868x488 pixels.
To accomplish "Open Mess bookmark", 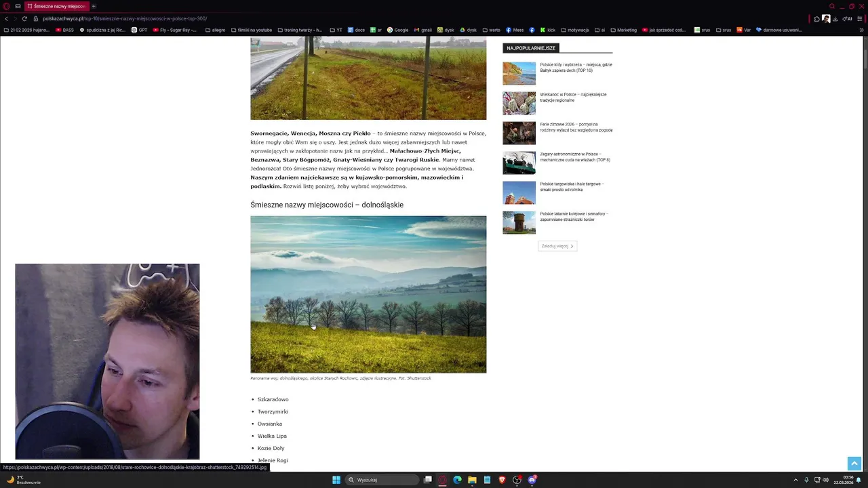I will pyautogui.click(x=515, y=30).
